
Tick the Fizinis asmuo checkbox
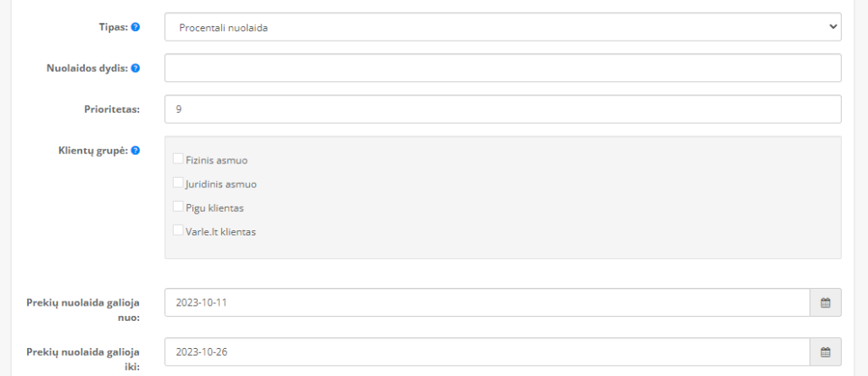(178, 158)
